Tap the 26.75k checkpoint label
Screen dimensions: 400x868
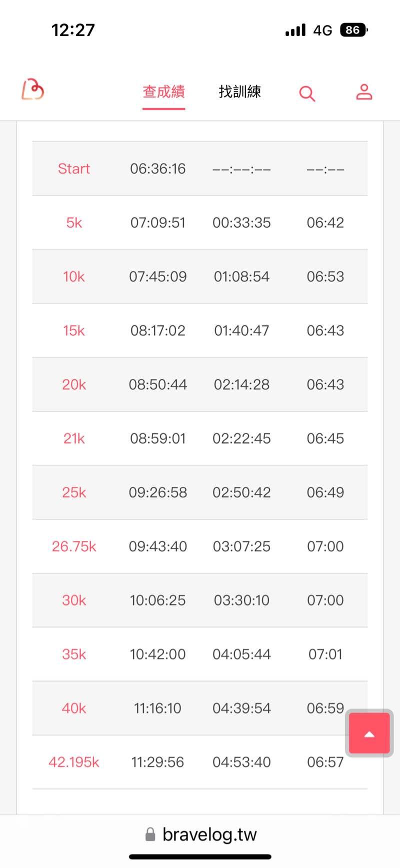tap(74, 546)
